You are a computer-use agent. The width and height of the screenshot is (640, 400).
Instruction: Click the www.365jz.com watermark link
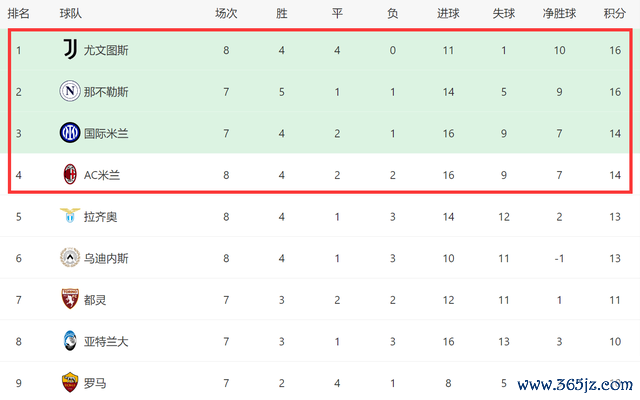click(x=575, y=384)
